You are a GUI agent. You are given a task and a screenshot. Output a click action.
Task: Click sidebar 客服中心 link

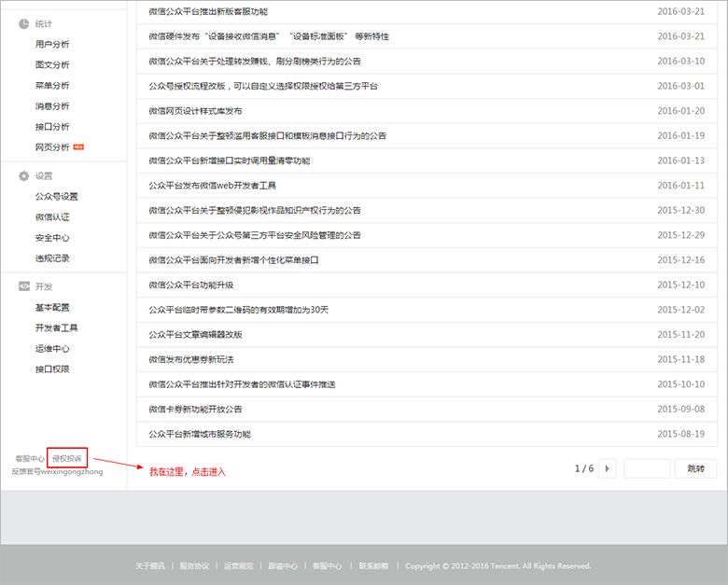[x=30, y=459]
